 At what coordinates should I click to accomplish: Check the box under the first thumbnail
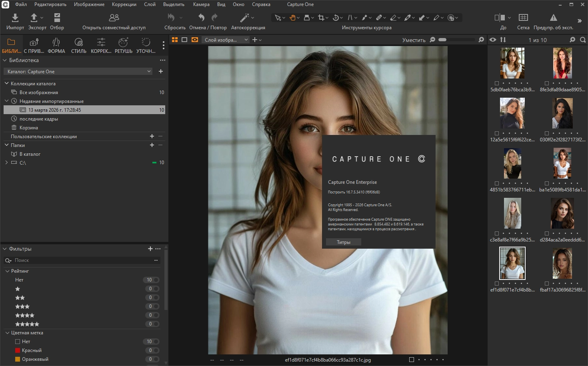coord(497,83)
